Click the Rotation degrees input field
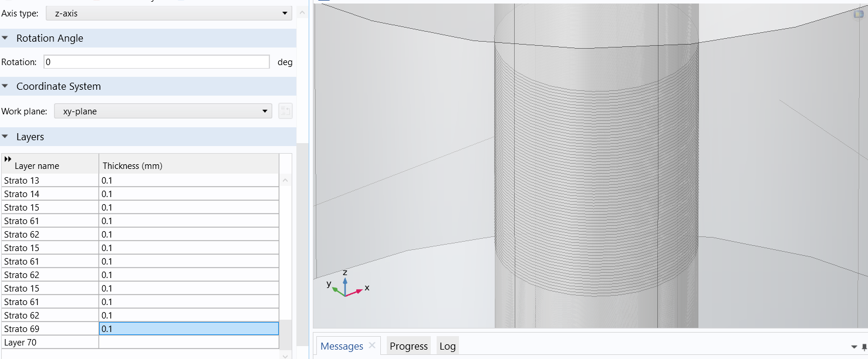 tap(156, 62)
